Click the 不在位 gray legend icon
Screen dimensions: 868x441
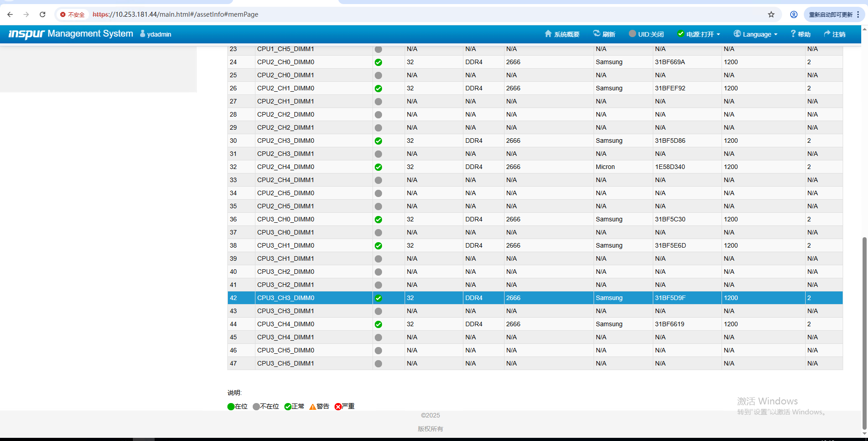click(256, 407)
